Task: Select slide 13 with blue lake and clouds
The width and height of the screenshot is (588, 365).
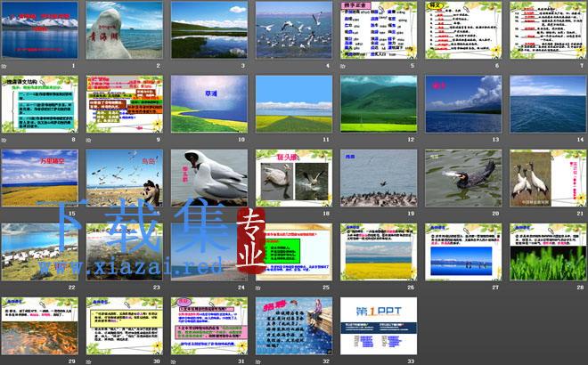Action: point(463,104)
